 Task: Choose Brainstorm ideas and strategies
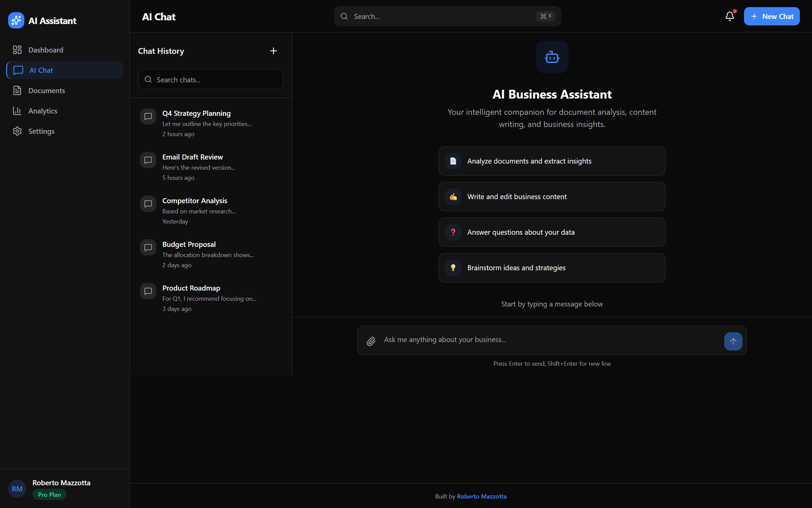(552, 268)
